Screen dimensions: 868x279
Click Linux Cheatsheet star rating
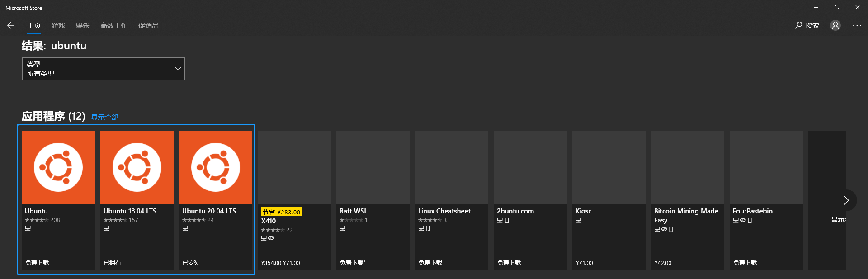432,220
